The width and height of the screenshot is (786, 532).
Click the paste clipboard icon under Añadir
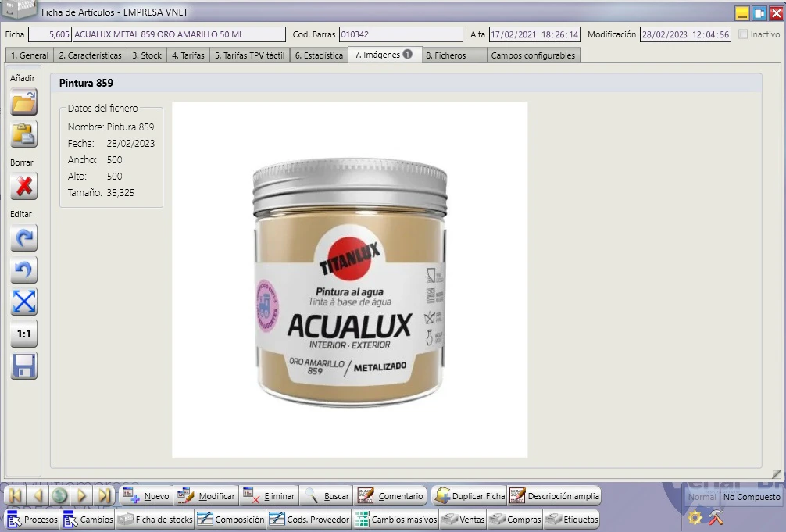pyautogui.click(x=23, y=134)
